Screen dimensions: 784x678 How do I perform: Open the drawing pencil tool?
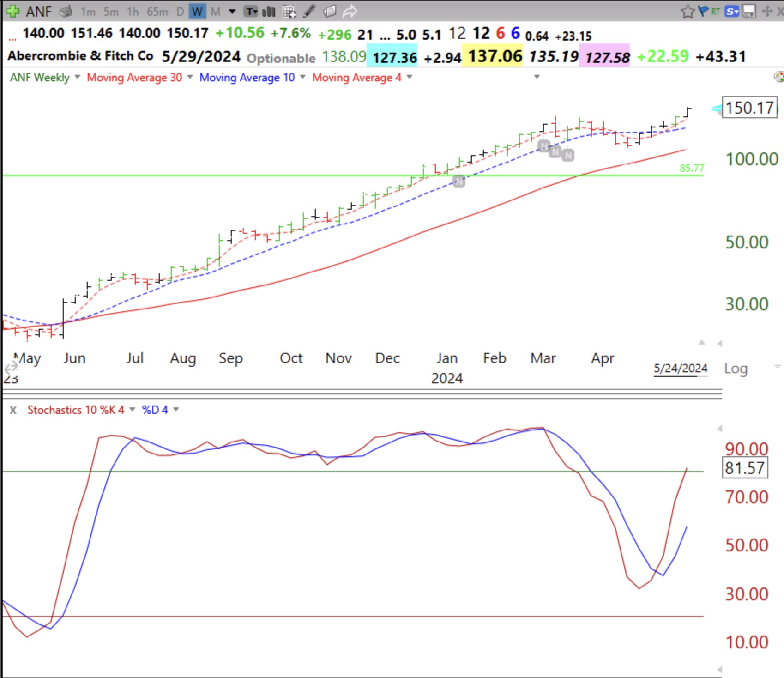point(308,12)
